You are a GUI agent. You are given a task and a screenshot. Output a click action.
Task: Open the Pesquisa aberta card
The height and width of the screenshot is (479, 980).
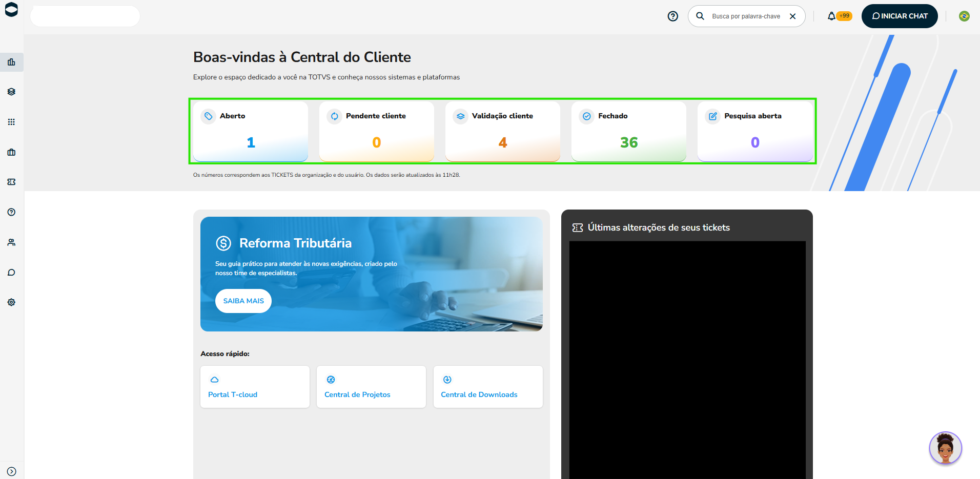pos(755,131)
